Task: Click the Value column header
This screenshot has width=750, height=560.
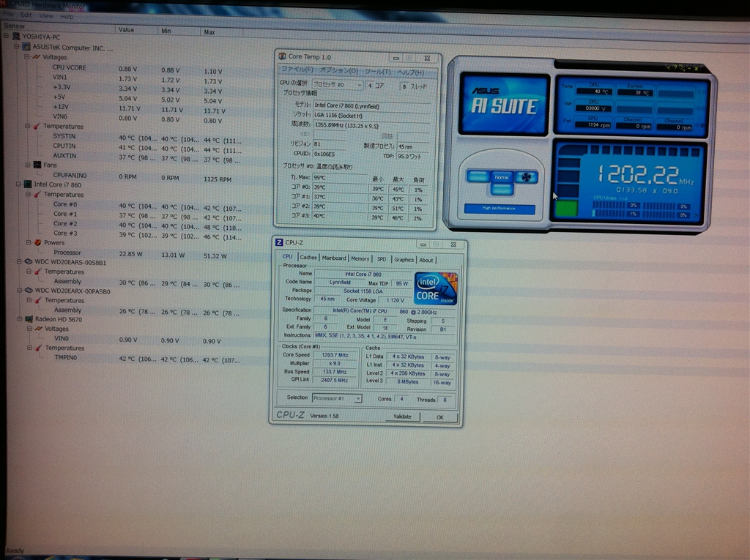Action: click(135, 30)
